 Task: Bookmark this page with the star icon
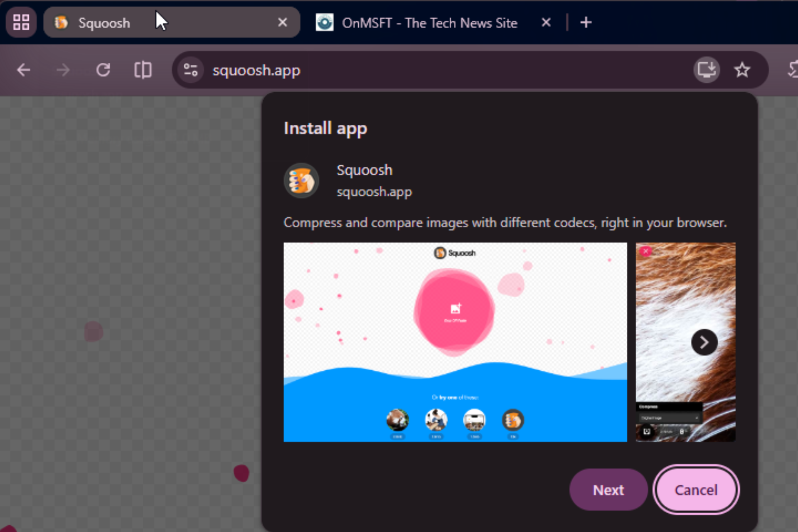742,70
